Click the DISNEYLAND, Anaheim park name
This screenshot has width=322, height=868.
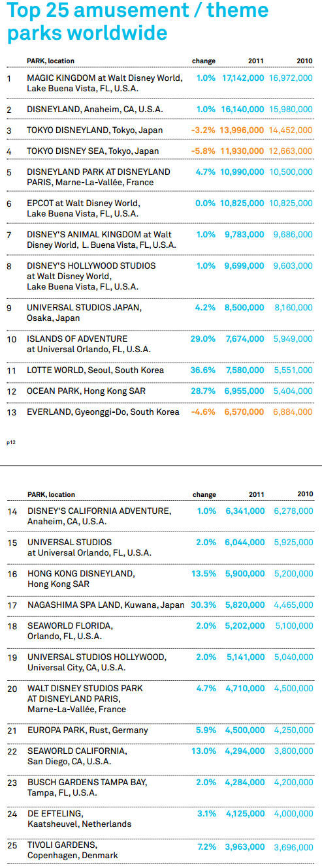tap(95, 110)
